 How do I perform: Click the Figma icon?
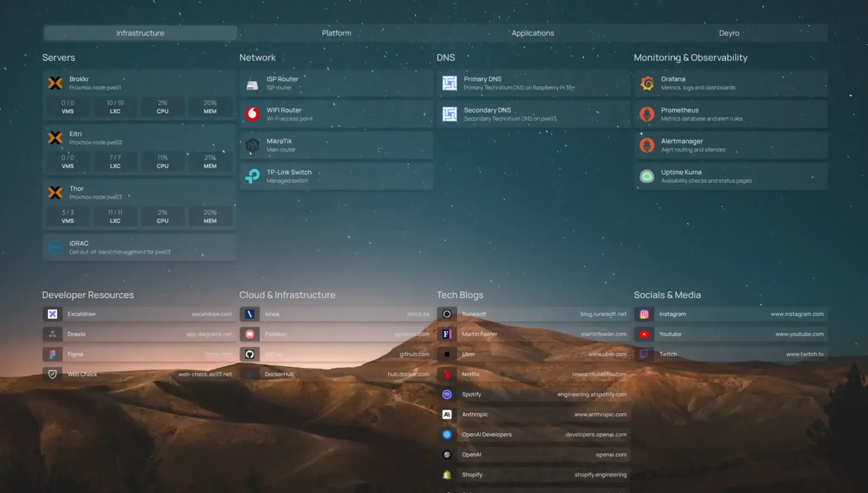[x=53, y=354]
